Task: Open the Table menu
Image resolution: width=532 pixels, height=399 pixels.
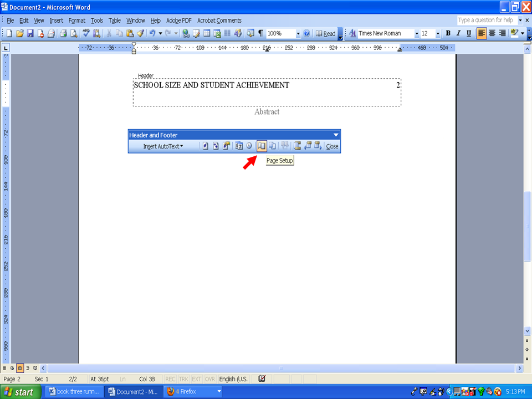Action: pyautogui.click(x=115, y=21)
